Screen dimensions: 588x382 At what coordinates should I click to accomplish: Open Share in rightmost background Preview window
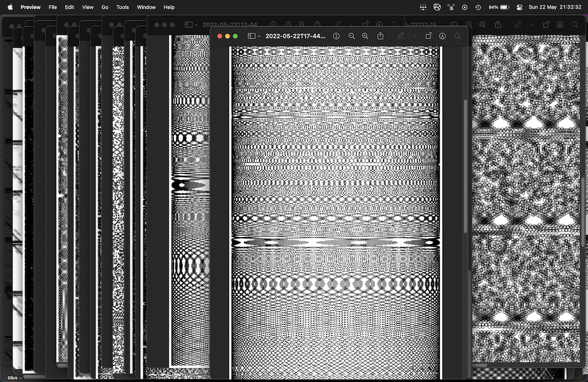pos(498,25)
